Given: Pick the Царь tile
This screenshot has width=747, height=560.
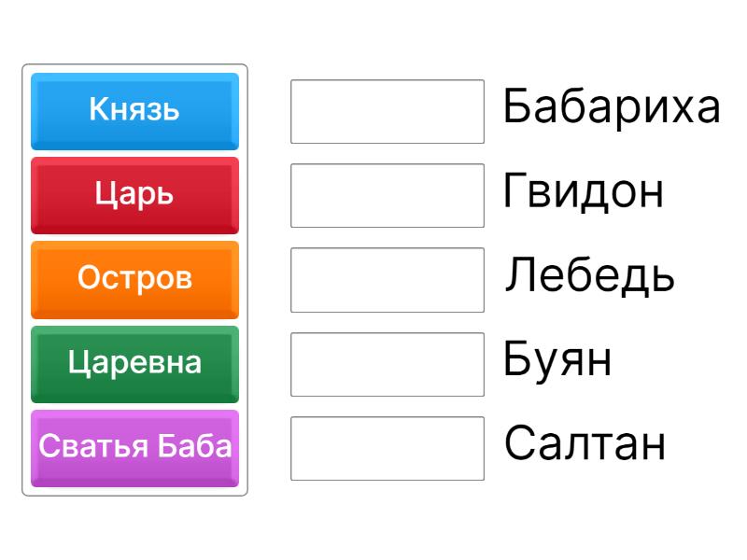Looking at the screenshot, I should coord(134,194).
